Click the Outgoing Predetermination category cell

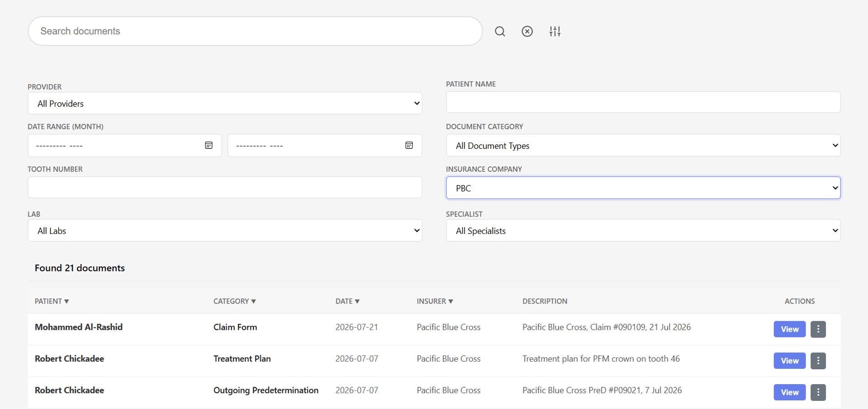click(x=266, y=390)
